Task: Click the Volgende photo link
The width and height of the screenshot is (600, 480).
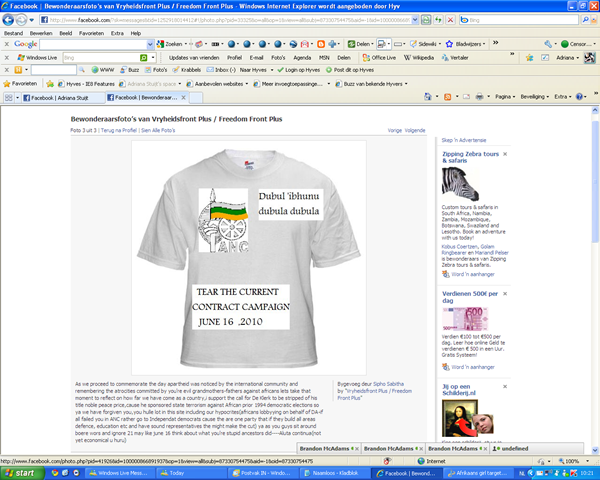Action: click(x=415, y=130)
